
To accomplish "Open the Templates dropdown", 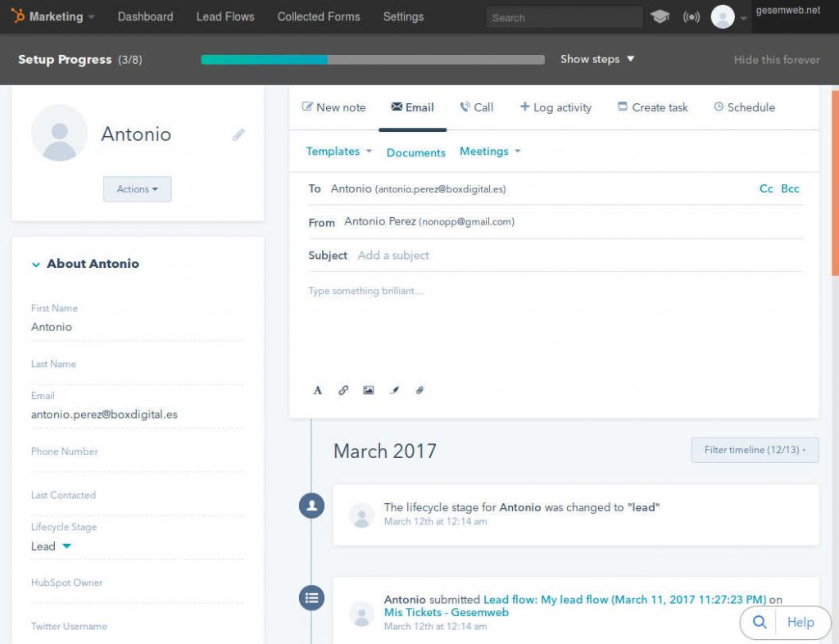I will pyautogui.click(x=338, y=151).
